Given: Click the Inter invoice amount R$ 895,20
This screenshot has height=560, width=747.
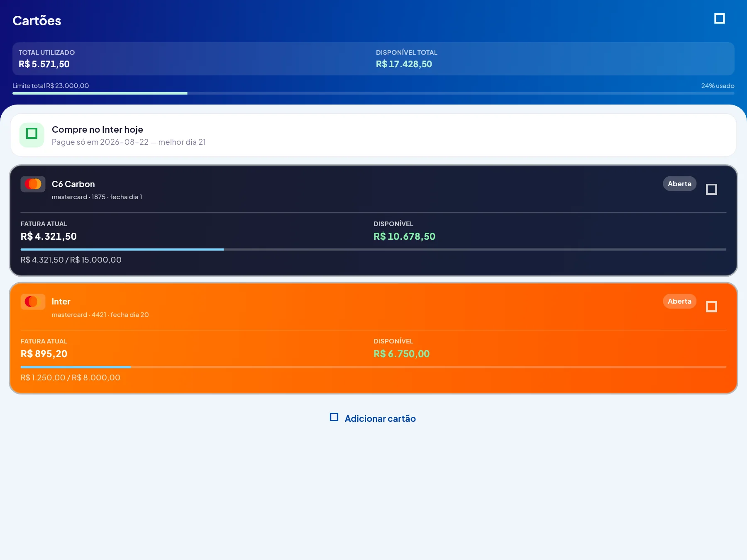Looking at the screenshot, I should tap(44, 354).
